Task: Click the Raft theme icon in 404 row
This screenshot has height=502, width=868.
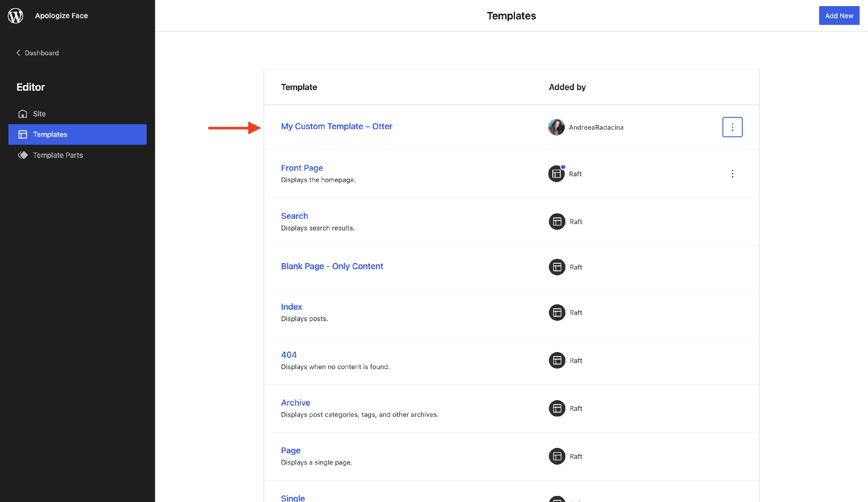Action: tap(557, 360)
